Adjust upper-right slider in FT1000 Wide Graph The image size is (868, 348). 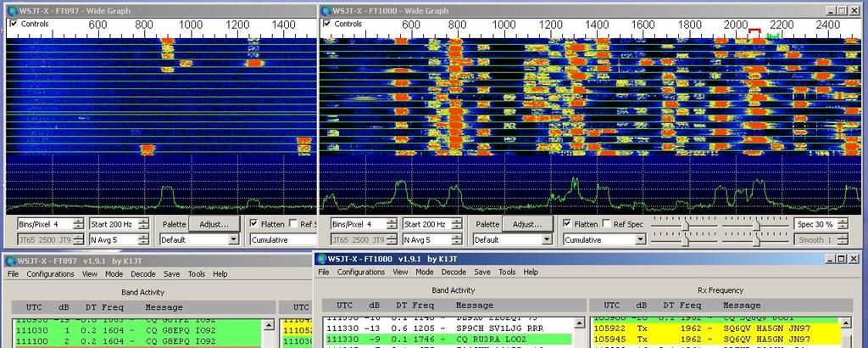756,225
